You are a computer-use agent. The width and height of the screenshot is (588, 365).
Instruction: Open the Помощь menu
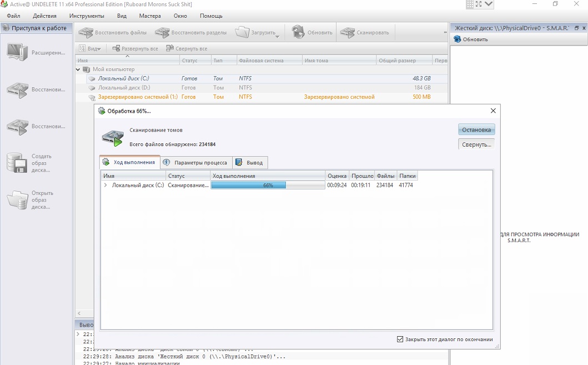coord(211,16)
